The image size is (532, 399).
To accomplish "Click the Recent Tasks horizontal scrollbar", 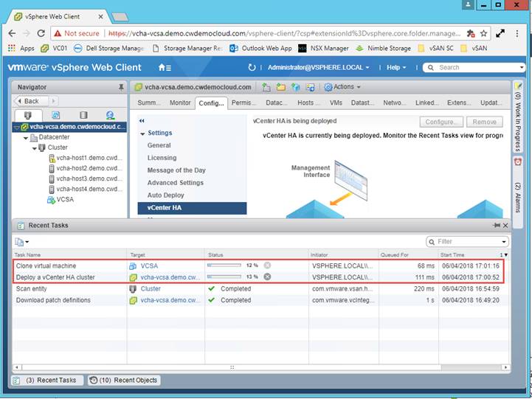I will coord(232,367).
